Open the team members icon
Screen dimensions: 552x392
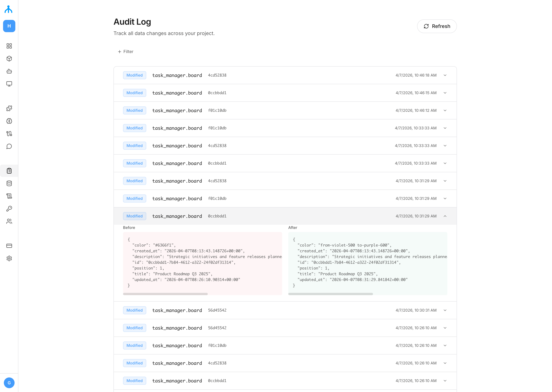tap(9, 221)
